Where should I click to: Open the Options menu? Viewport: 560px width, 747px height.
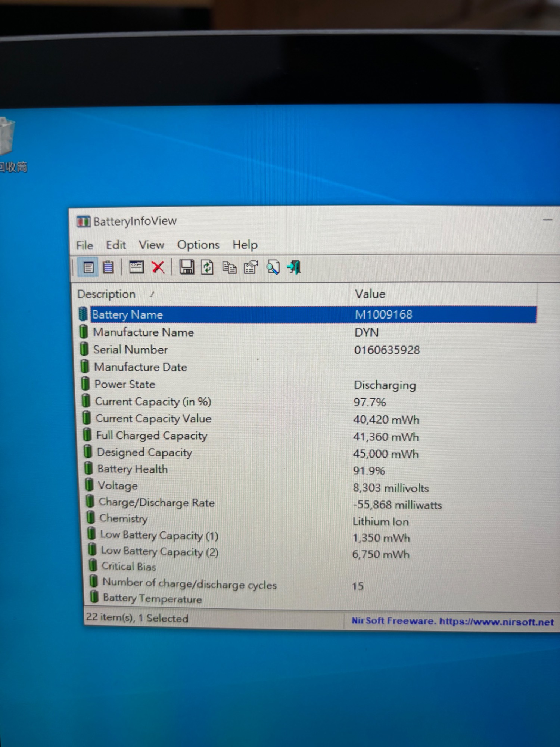(x=198, y=245)
